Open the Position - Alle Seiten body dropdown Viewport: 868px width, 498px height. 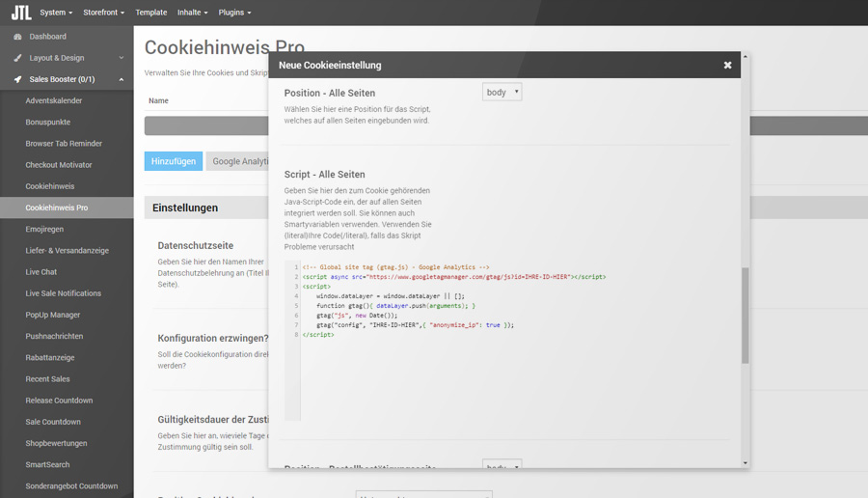pos(502,92)
